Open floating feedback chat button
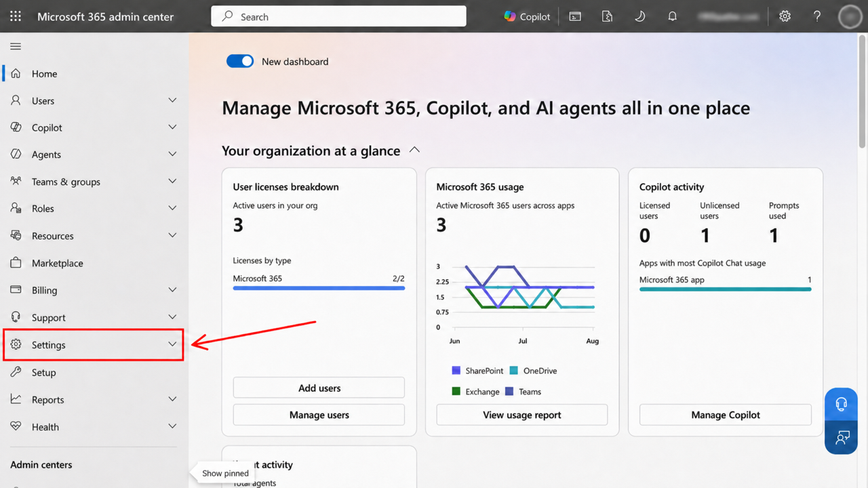 click(842, 437)
